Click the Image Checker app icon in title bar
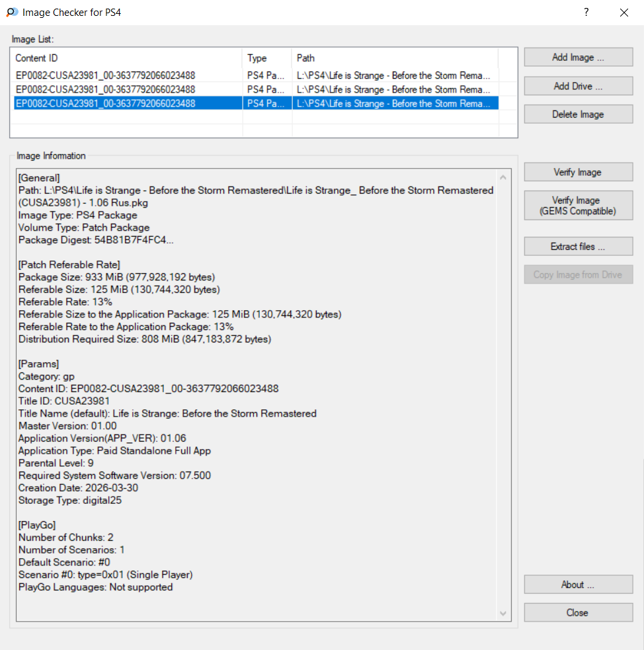644x650 pixels. 11,13
